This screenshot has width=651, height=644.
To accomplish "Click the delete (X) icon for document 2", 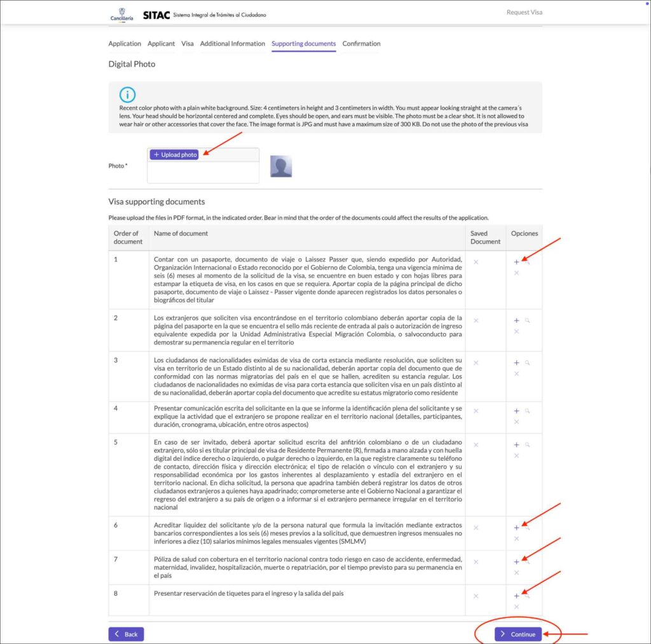I will [x=517, y=331].
